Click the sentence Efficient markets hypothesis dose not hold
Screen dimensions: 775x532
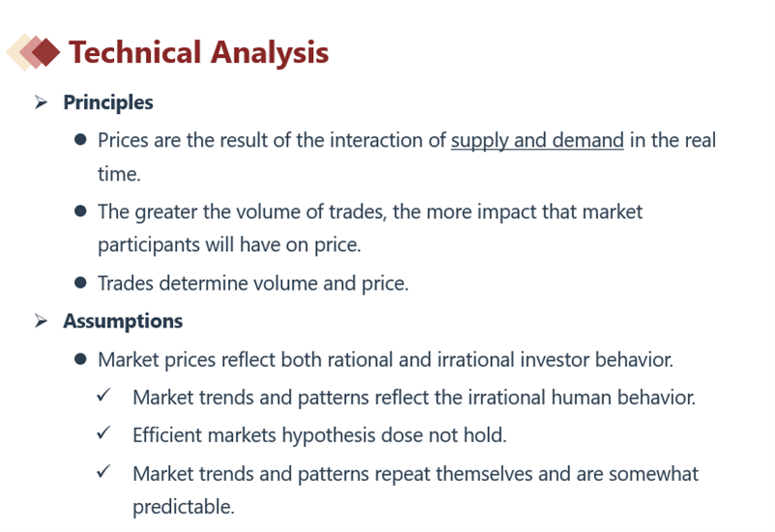pyautogui.click(x=319, y=435)
